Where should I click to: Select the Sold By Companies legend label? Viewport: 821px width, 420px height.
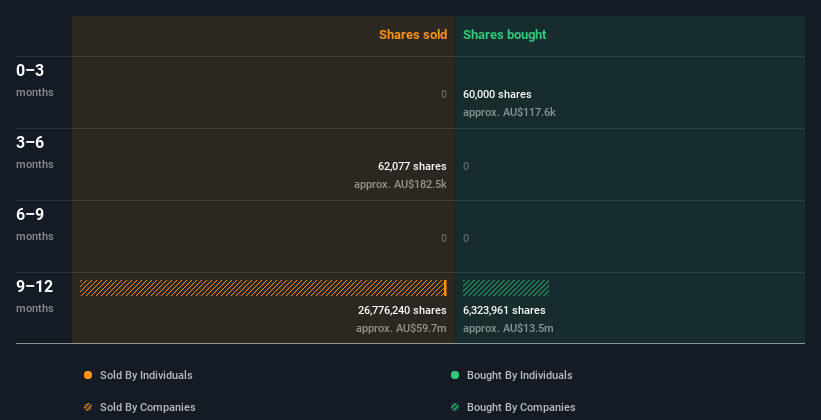tap(148, 407)
